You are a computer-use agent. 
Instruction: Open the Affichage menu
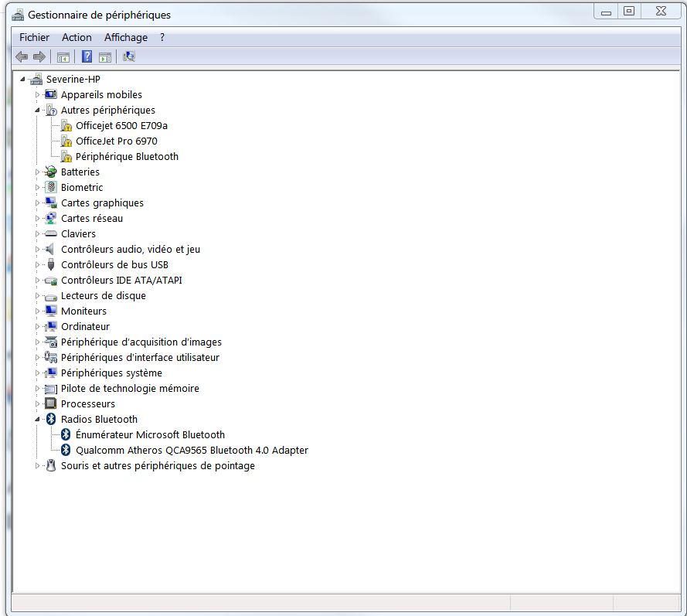click(126, 37)
